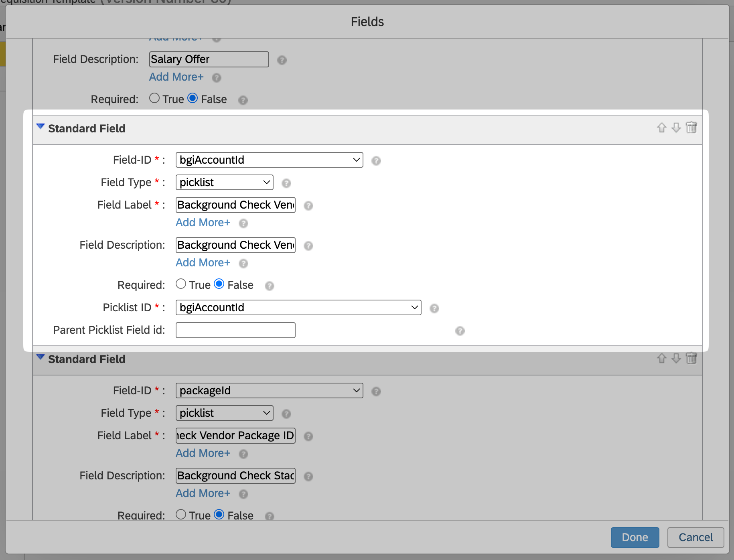734x560 pixels.
Task: Set Required to True for bgiAccountId field
Action: point(181,284)
